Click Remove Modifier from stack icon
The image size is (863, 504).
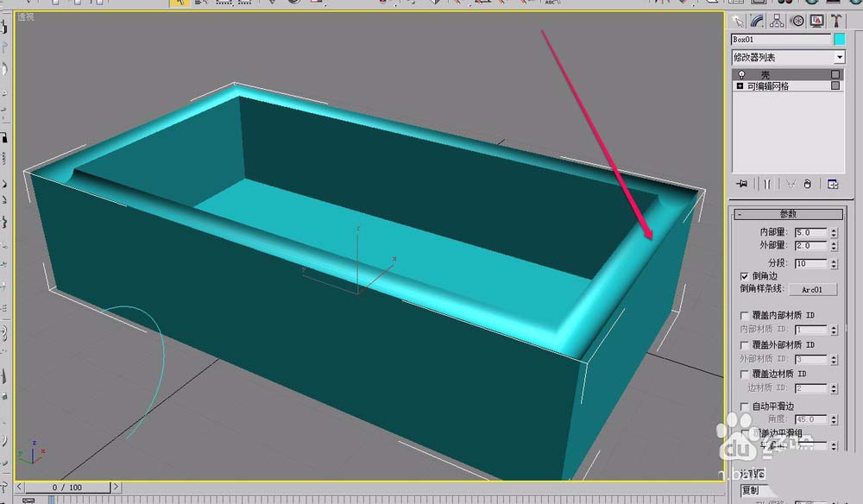pyautogui.click(x=808, y=184)
